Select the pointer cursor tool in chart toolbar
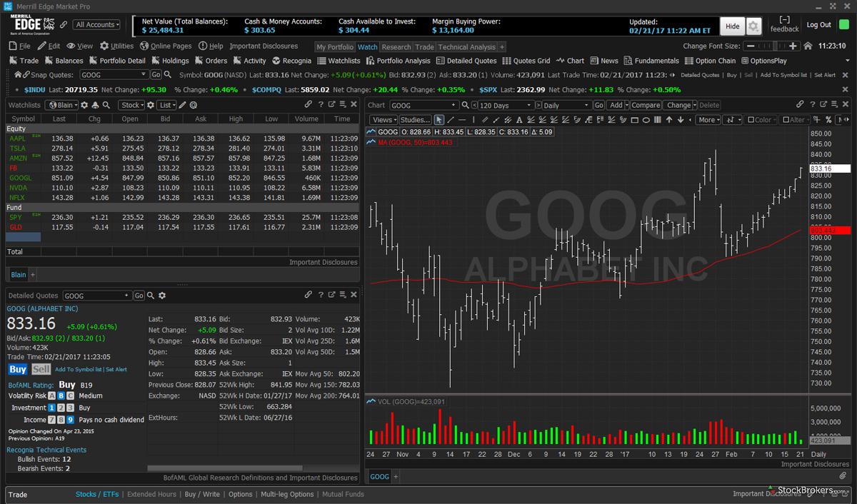857x504 pixels. (439, 120)
